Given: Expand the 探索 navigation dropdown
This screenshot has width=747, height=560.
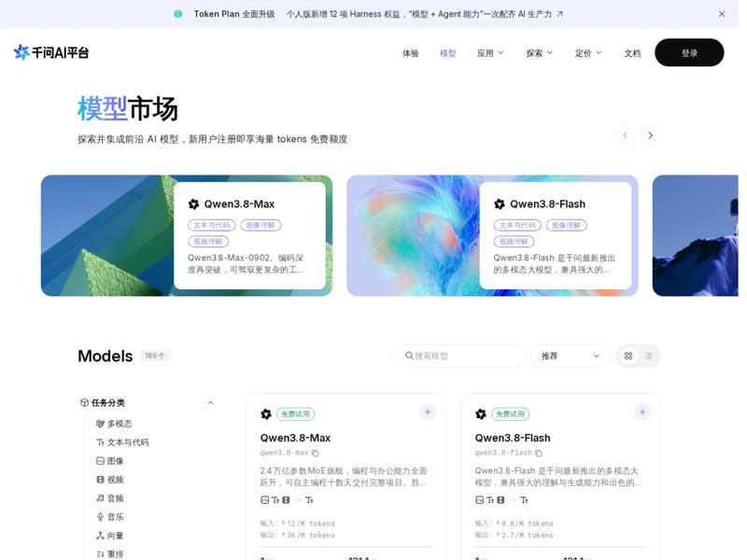Looking at the screenshot, I should pyautogui.click(x=540, y=53).
